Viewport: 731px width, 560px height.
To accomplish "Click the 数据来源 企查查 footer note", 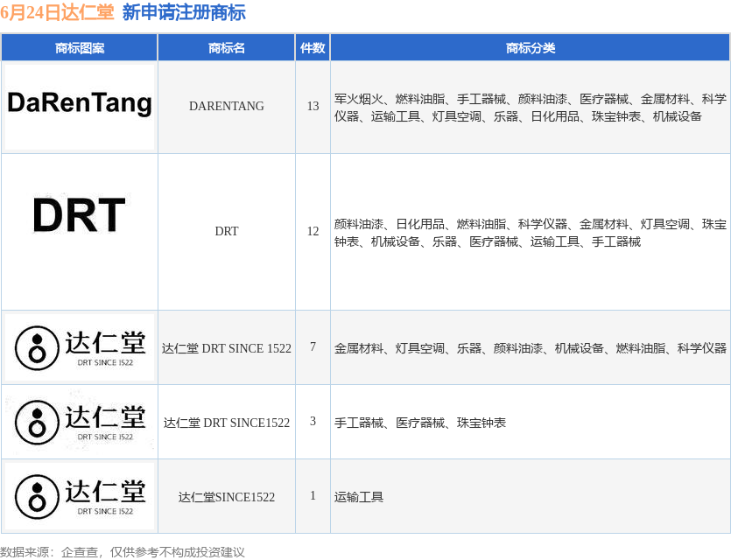I will pyautogui.click(x=123, y=552).
